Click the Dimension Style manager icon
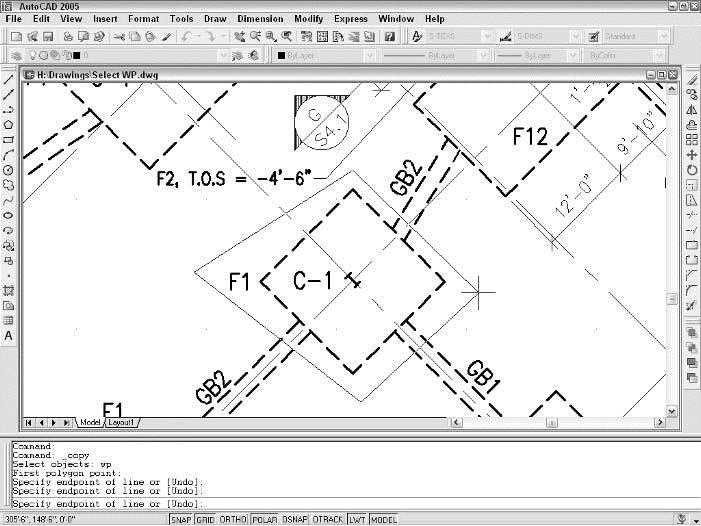 tap(506, 37)
